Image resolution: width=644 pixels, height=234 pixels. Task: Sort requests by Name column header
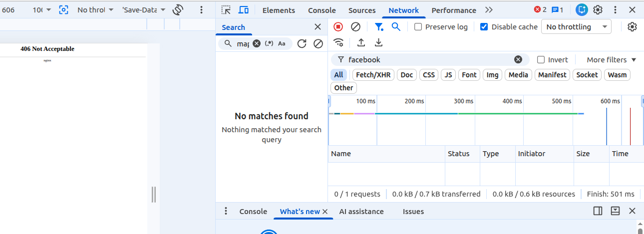tap(386, 154)
